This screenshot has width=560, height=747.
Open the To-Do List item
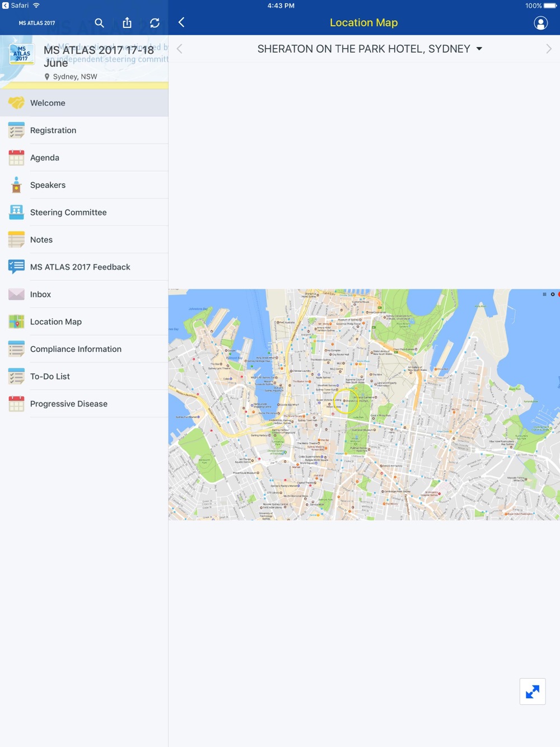(84, 376)
